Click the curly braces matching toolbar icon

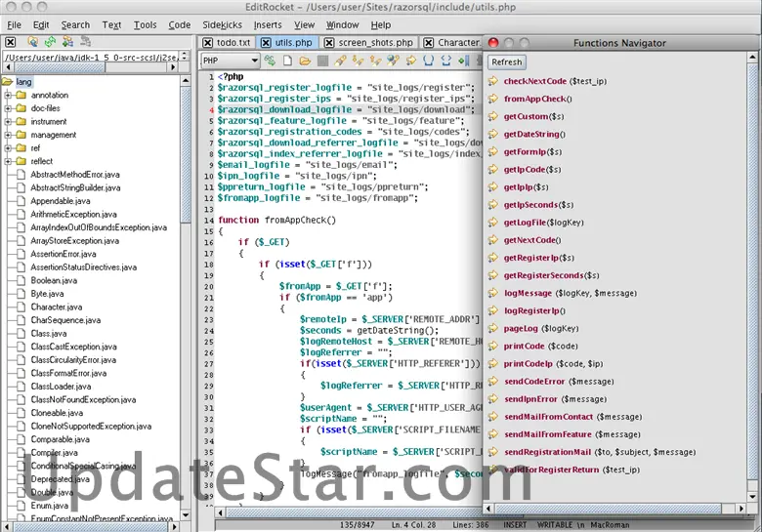[446, 61]
